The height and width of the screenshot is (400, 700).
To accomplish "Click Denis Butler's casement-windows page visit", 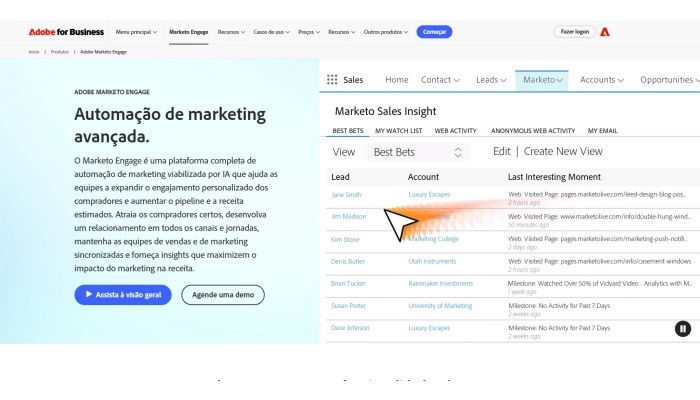I will click(x=600, y=261).
